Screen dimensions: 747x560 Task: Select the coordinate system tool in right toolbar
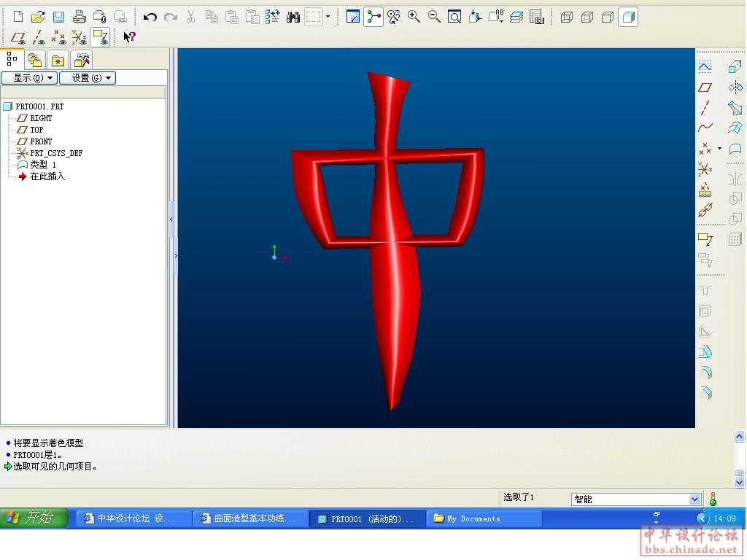(705, 169)
